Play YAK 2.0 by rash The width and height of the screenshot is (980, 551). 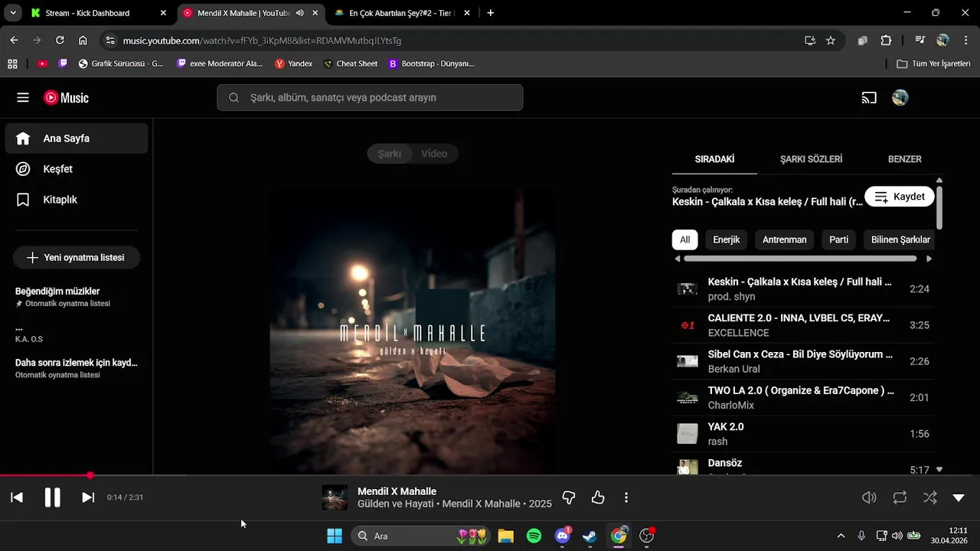tap(803, 434)
